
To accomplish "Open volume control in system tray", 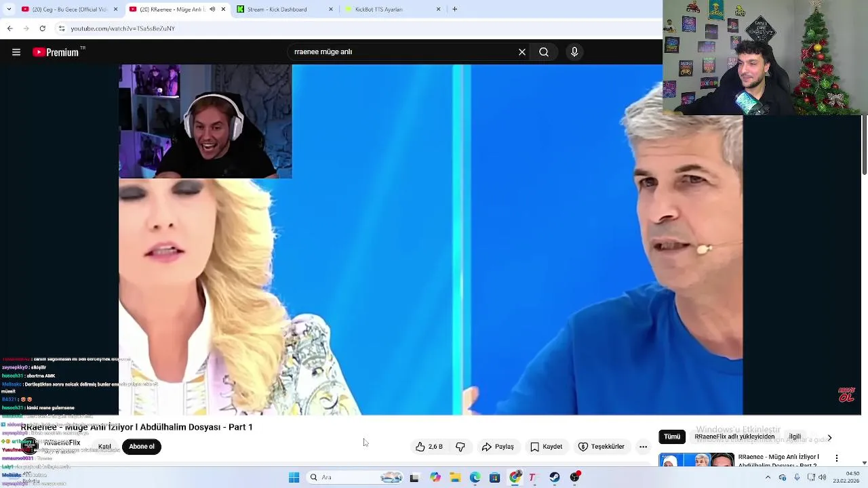I will click(823, 478).
